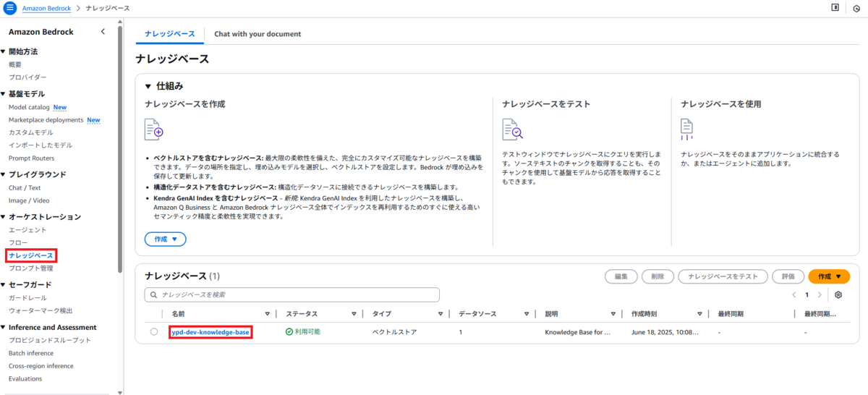The width and height of the screenshot is (868, 395).
Task: Click the use knowledge base document icon
Action: click(x=687, y=129)
